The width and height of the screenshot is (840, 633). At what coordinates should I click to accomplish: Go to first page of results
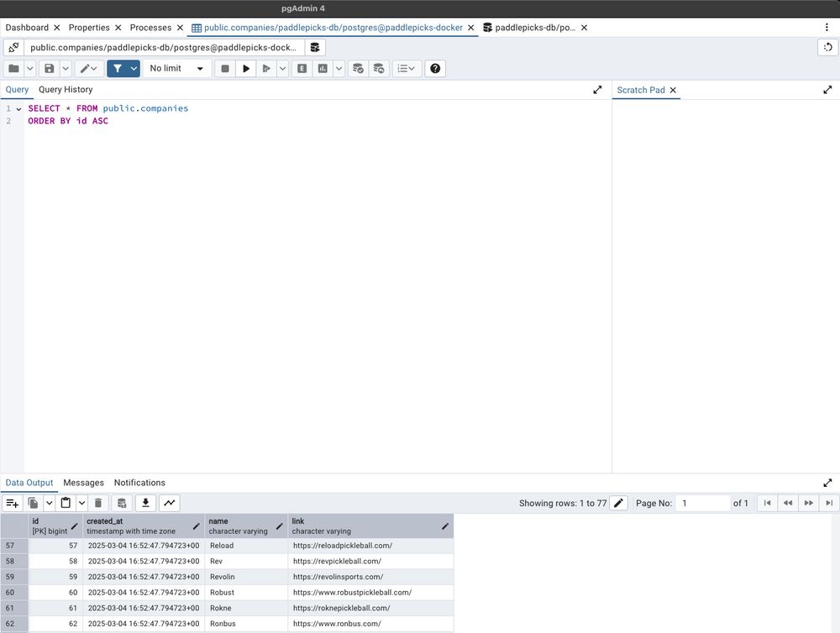(767, 503)
